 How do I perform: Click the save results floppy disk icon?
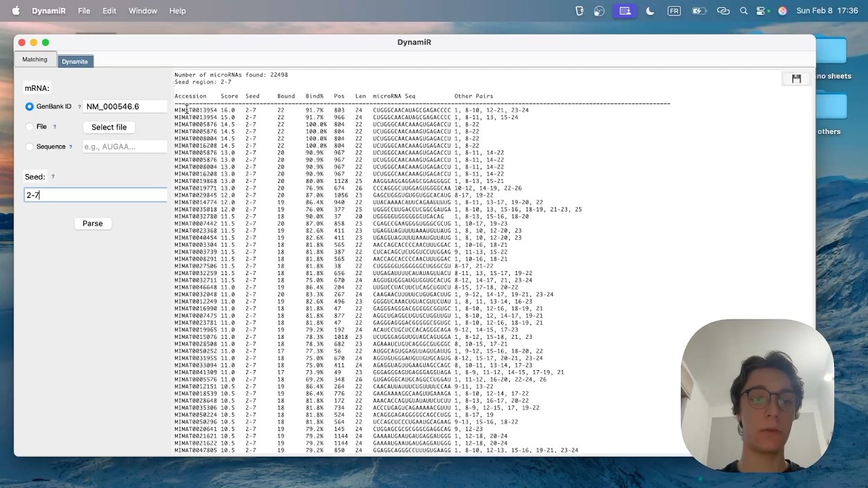pyautogui.click(x=796, y=79)
